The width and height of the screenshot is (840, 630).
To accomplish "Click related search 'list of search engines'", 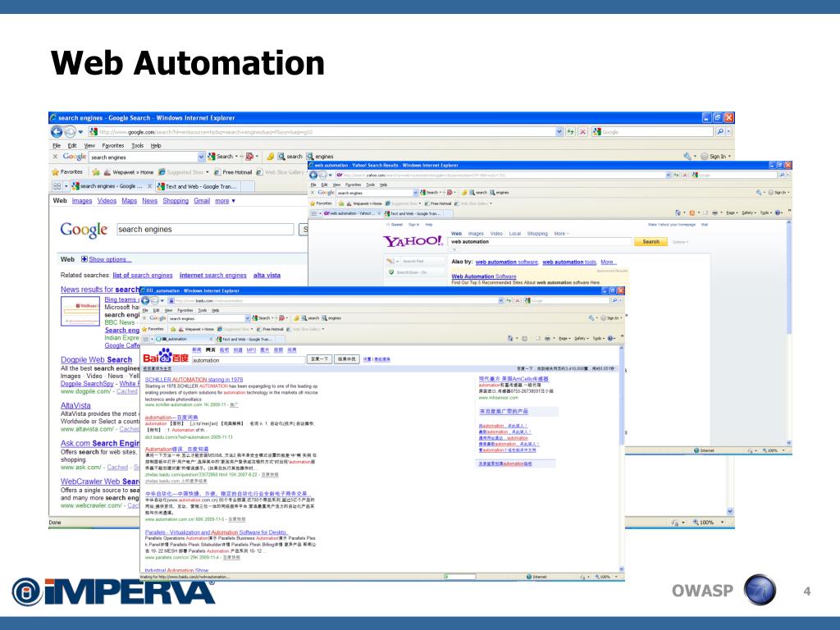I will point(143,276).
